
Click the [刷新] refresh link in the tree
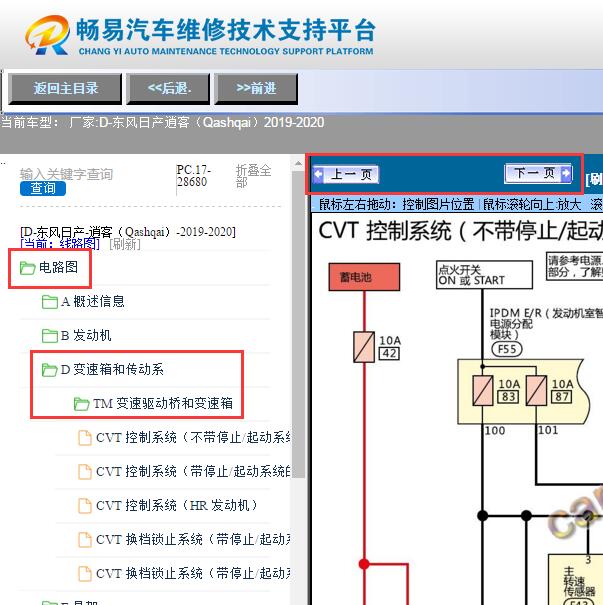pos(125,244)
